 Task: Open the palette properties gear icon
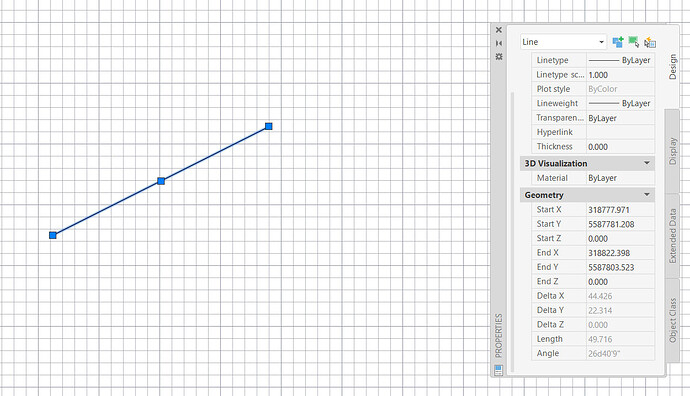click(x=499, y=57)
